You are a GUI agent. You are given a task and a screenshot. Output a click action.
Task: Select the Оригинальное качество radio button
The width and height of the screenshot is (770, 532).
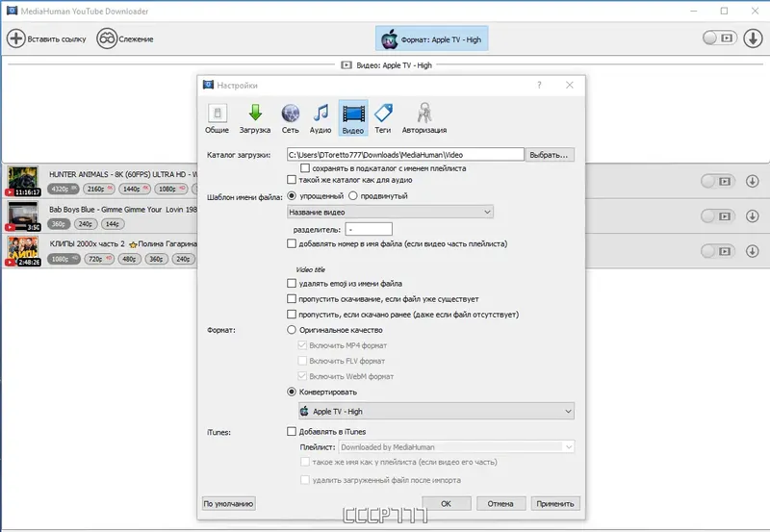pyautogui.click(x=292, y=330)
